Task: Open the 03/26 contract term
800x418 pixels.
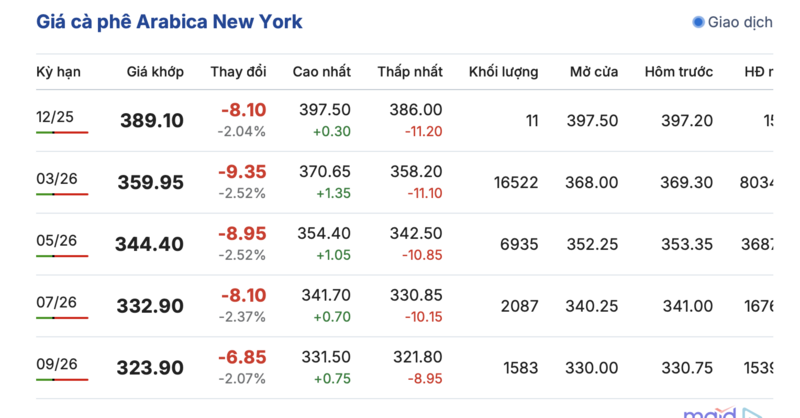Action: [56, 179]
